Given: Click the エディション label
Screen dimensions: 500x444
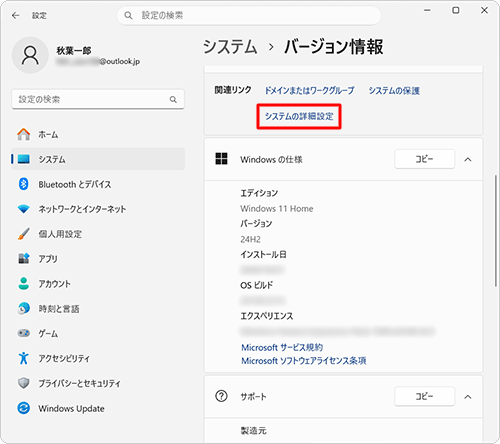Looking at the screenshot, I should (x=259, y=193).
